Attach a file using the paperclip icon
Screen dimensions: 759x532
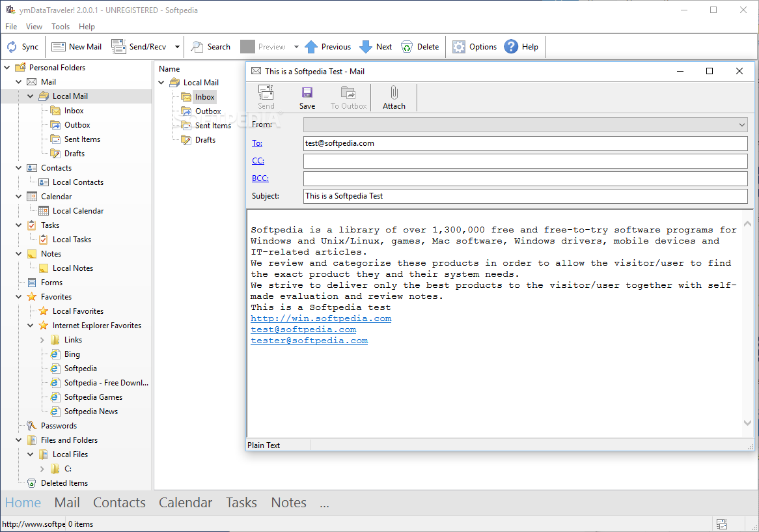394,92
